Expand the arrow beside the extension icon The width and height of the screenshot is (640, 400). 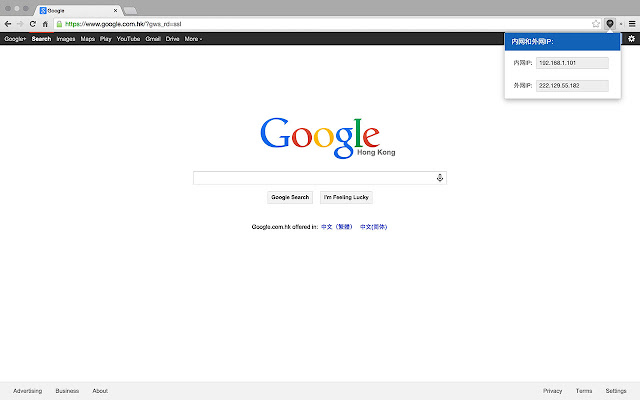coord(621,24)
